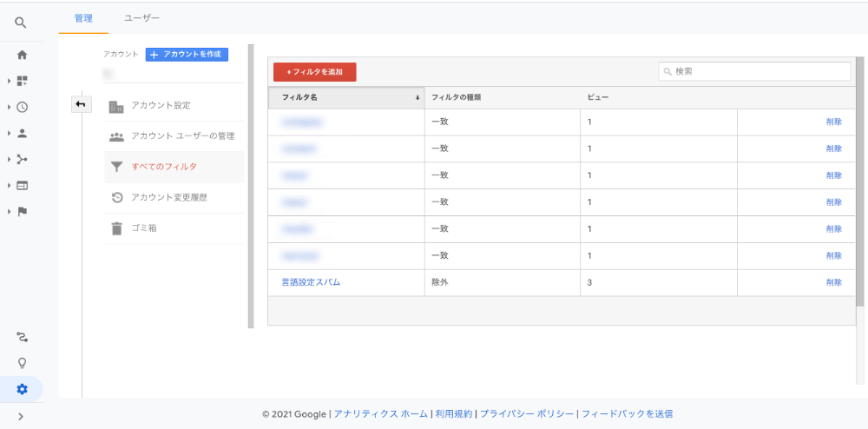This screenshot has width=868, height=429.
Task: Click 削除 in the first filter row
Action: coord(833,122)
